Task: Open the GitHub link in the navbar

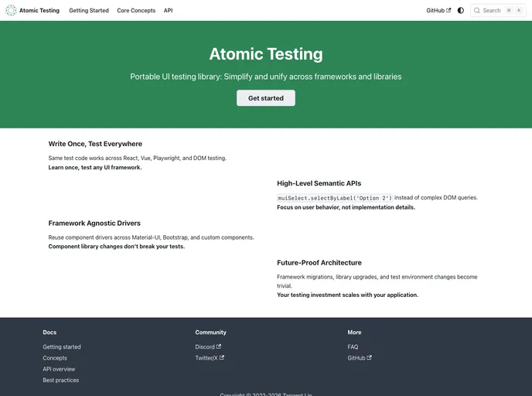Action: coord(438,11)
